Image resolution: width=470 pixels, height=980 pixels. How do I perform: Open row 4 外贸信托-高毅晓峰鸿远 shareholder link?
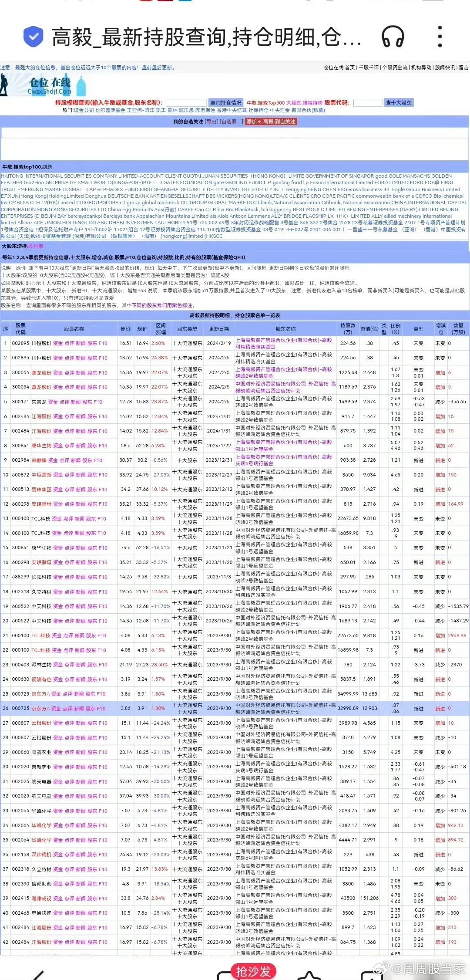[x=285, y=387]
